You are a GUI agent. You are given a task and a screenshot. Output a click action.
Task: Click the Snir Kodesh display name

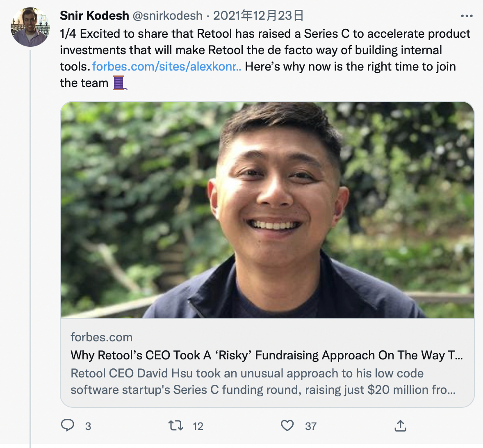[94, 16]
